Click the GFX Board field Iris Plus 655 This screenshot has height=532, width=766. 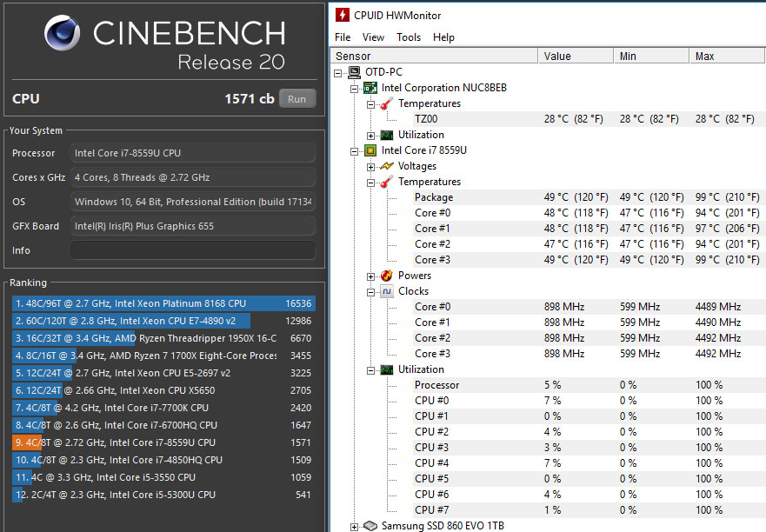(192, 226)
